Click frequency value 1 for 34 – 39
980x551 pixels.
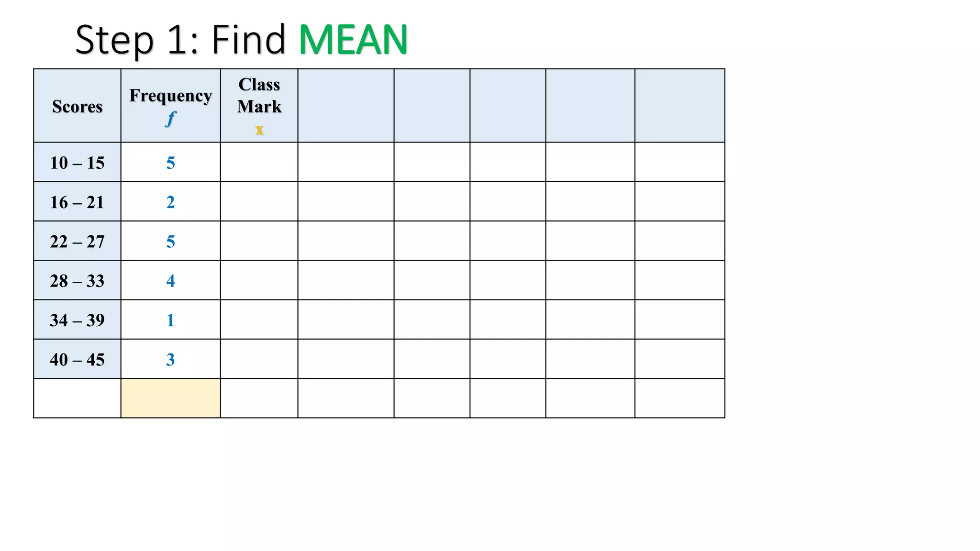(x=171, y=320)
